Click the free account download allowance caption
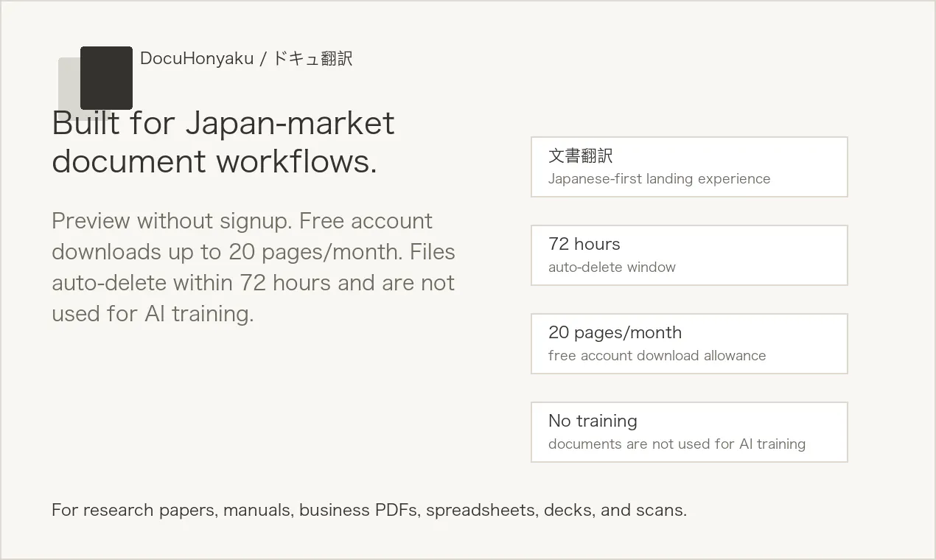This screenshot has width=936, height=560. pos(657,356)
